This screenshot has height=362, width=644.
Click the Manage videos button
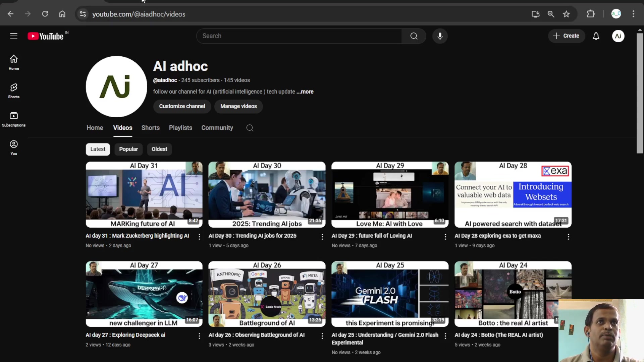(x=238, y=106)
